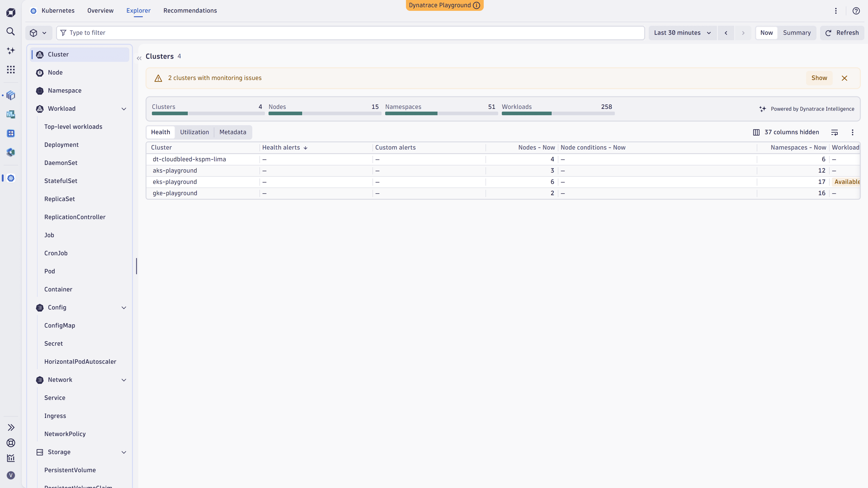The width and height of the screenshot is (868, 488).
Task: Select DaemonSet in the sidebar
Action: [61, 163]
